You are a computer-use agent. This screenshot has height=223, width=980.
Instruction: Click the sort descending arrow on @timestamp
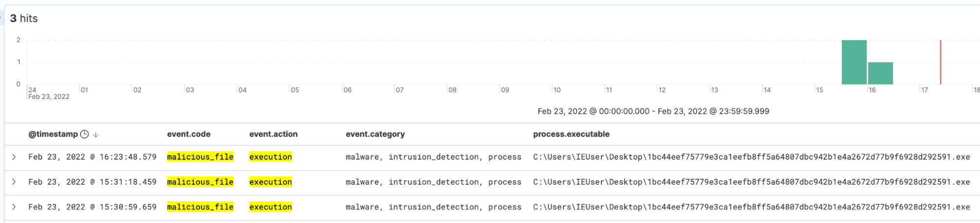[96, 135]
